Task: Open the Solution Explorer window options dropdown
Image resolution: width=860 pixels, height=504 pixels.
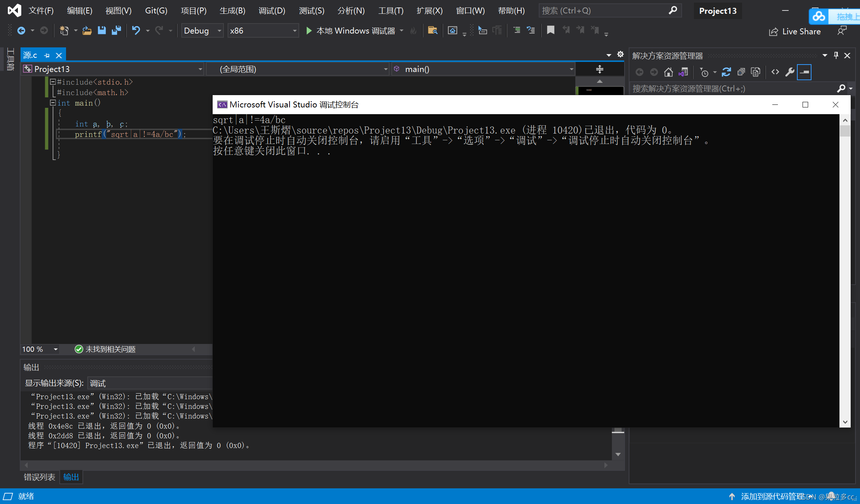Action: pyautogui.click(x=825, y=56)
